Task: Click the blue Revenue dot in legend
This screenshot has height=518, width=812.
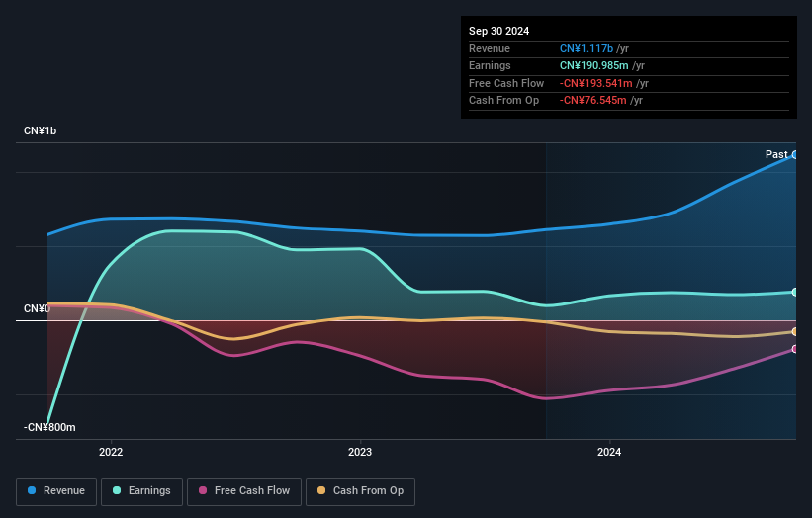Action: [x=33, y=490]
